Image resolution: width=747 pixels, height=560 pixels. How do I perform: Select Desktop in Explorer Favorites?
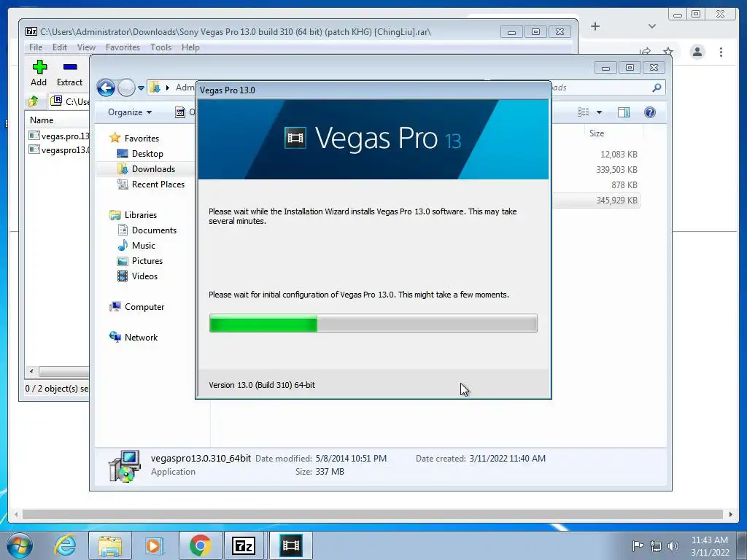coord(147,153)
